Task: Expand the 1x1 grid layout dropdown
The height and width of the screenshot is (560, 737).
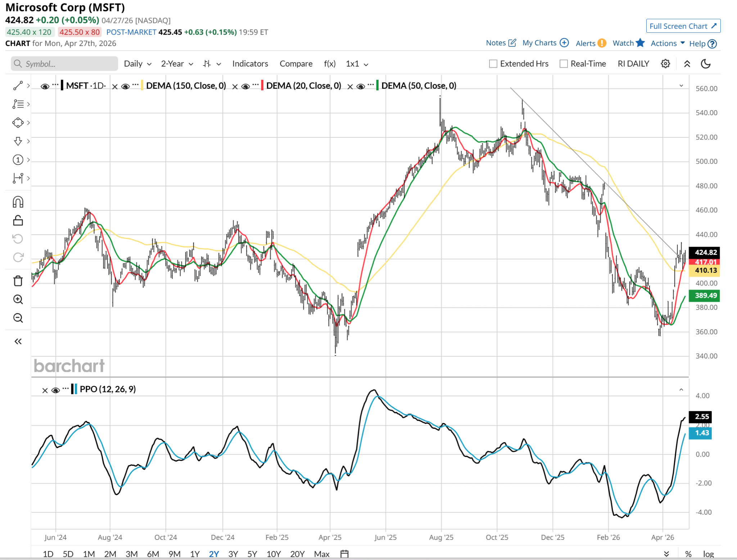Action: (x=357, y=64)
